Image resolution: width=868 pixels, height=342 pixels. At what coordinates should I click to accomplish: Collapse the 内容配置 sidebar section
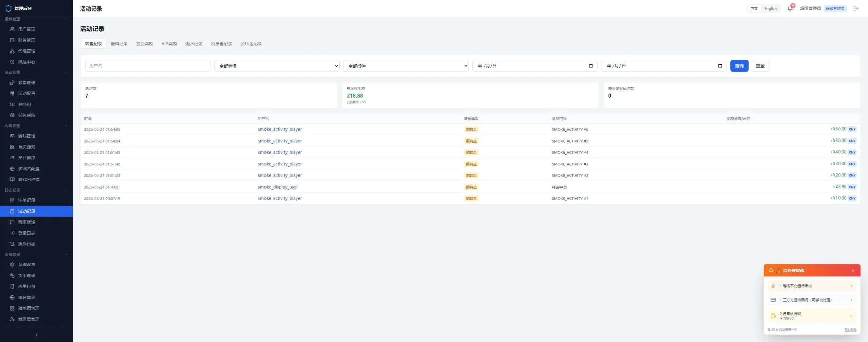pyautogui.click(x=36, y=126)
